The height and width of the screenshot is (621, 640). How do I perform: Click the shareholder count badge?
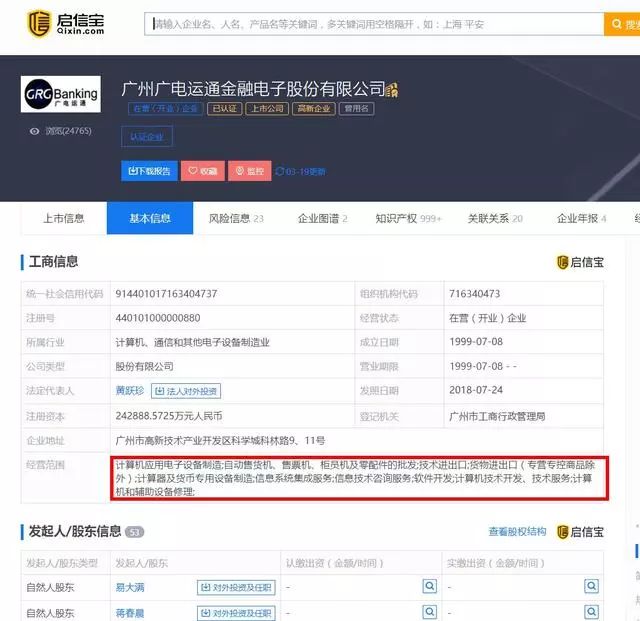click(x=135, y=532)
